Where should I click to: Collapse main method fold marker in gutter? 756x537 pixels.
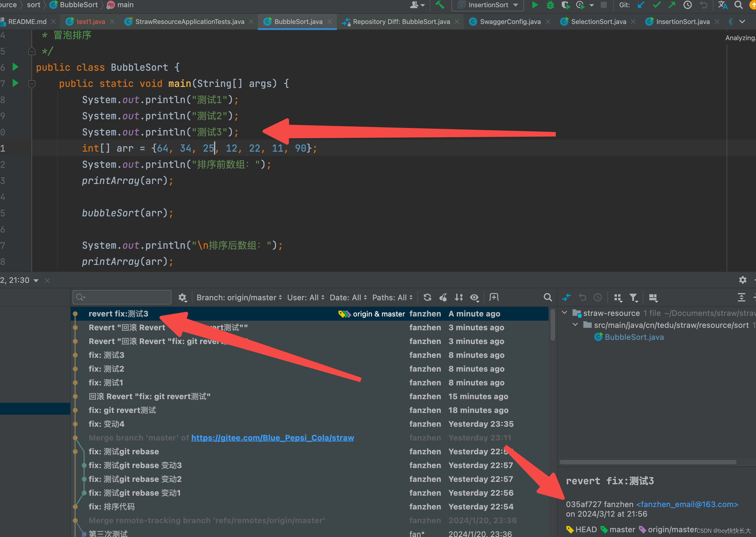pyautogui.click(x=32, y=84)
